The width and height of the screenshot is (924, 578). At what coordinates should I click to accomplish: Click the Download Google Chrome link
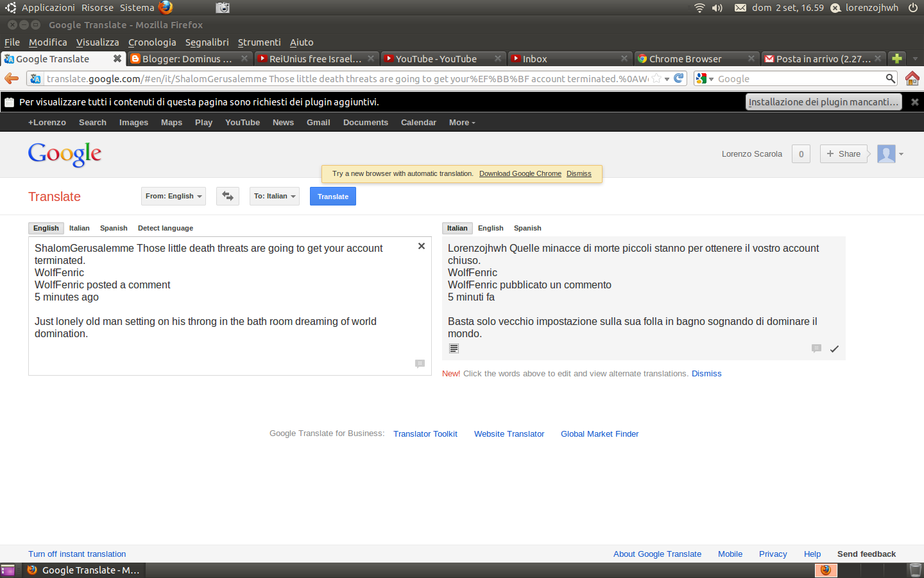(520, 173)
